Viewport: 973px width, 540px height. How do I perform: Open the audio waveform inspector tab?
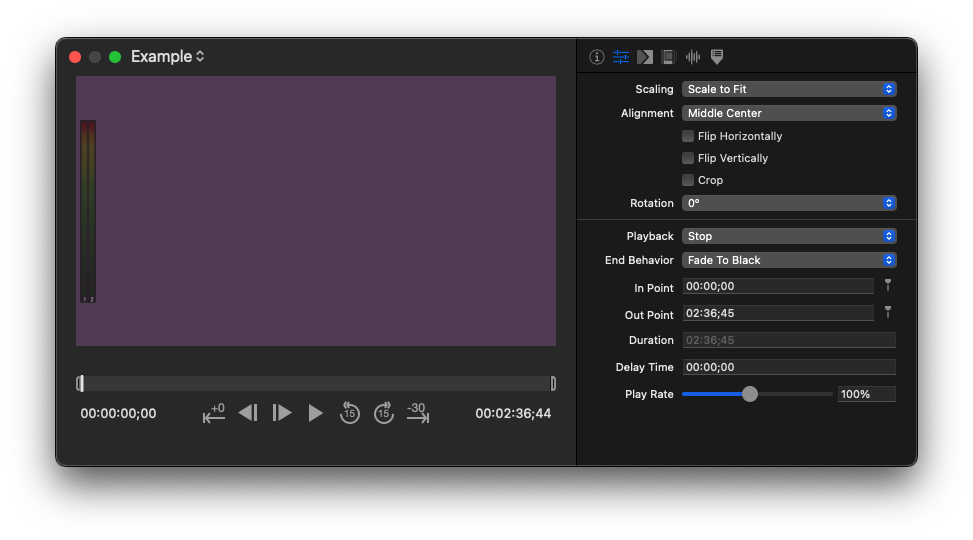click(x=693, y=57)
